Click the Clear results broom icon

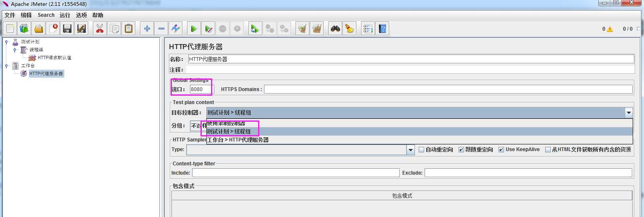[302, 29]
